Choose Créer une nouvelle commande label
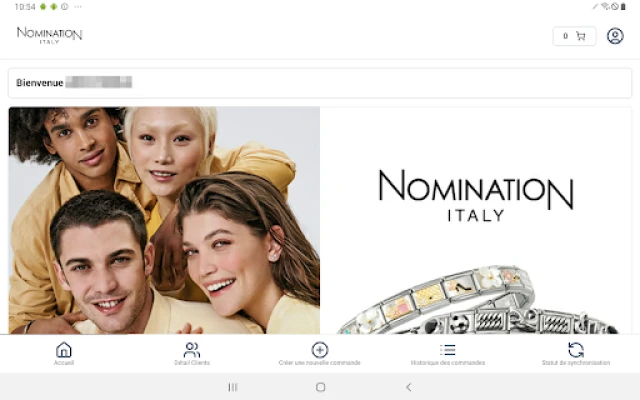This screenshot has width=640, height=400. coord(320,362)
